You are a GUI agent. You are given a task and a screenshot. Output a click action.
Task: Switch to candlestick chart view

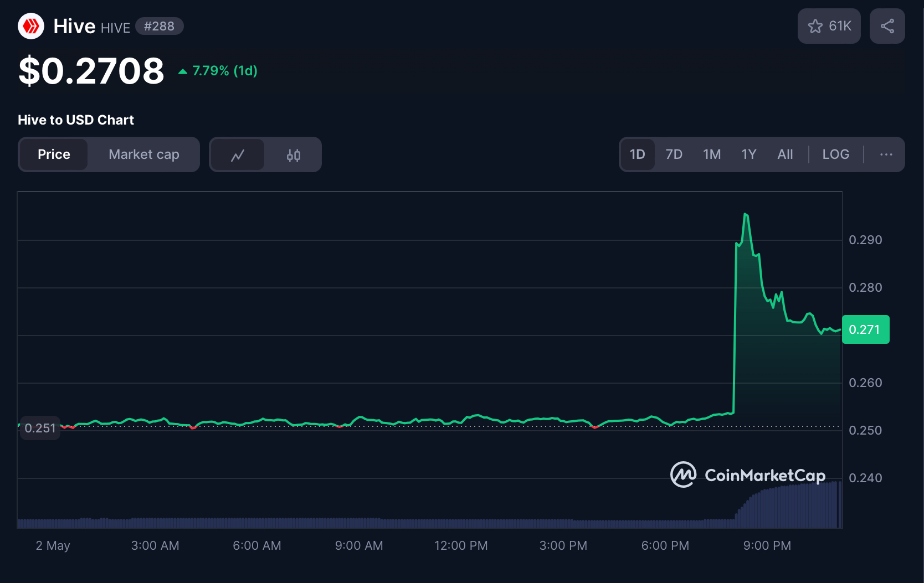point(294,154)
